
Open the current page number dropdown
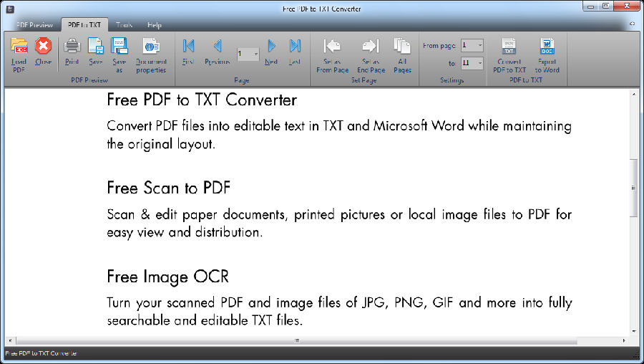click(x=255, y=54)
